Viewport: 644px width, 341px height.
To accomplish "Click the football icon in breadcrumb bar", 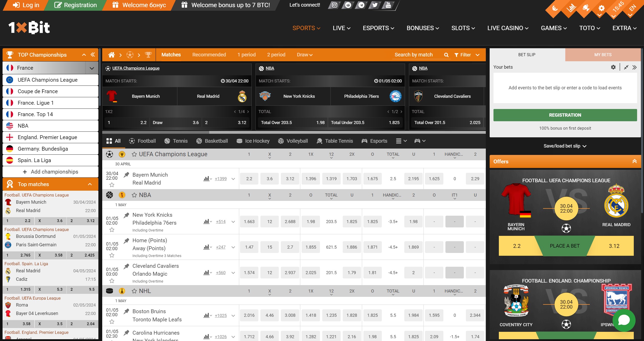I will (x=130, y=55).
